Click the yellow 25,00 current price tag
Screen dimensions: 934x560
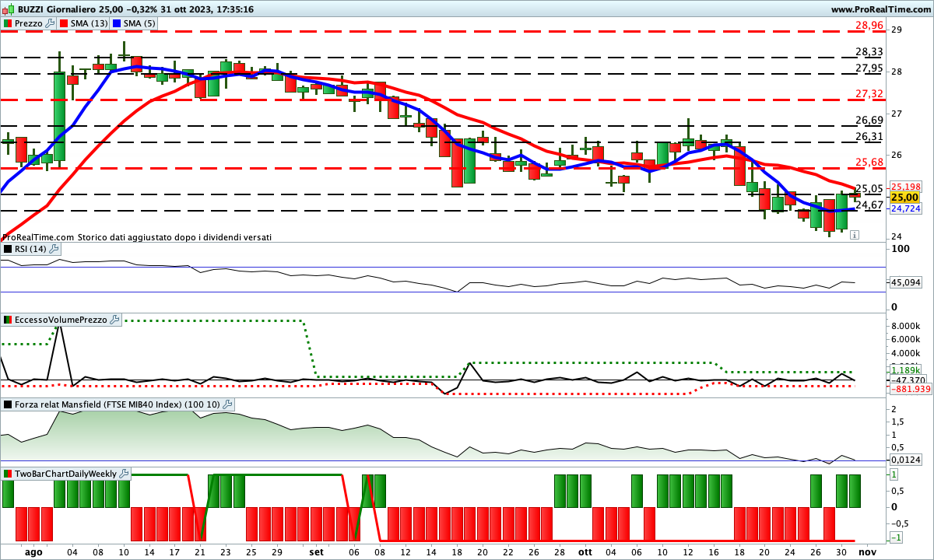point(906,198)
